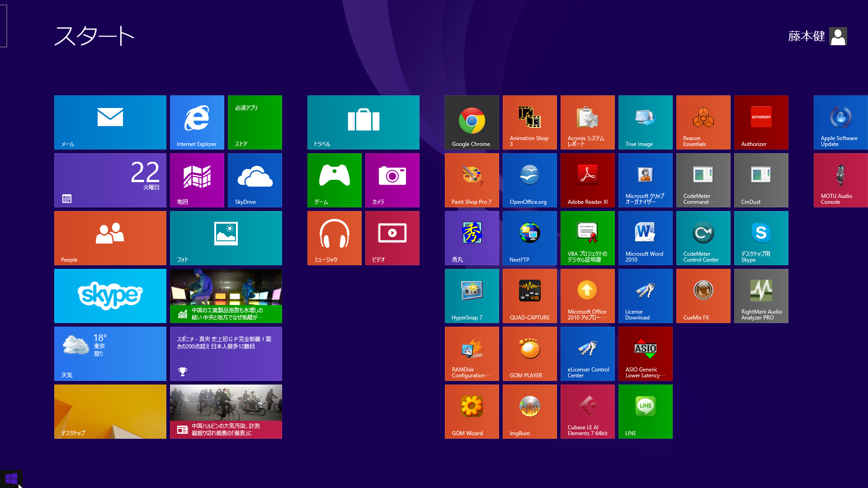Launch Cubase LE AI Elements 7 64bit
Screen dimensions: 868x488
(588, 412)
